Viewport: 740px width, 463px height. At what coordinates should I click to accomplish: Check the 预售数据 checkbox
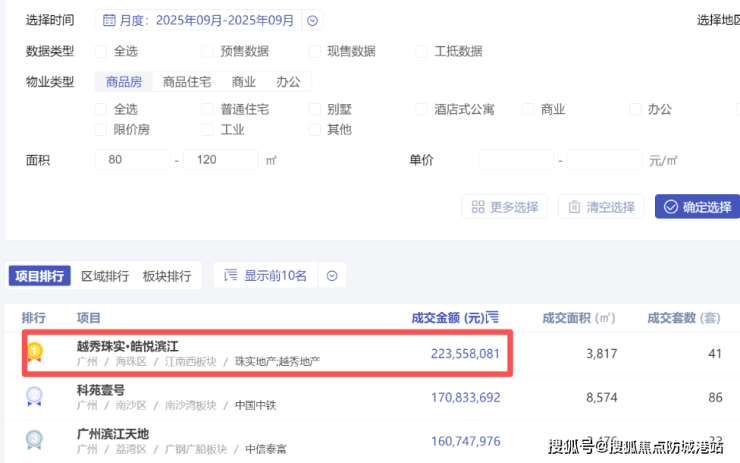(208, 51)
